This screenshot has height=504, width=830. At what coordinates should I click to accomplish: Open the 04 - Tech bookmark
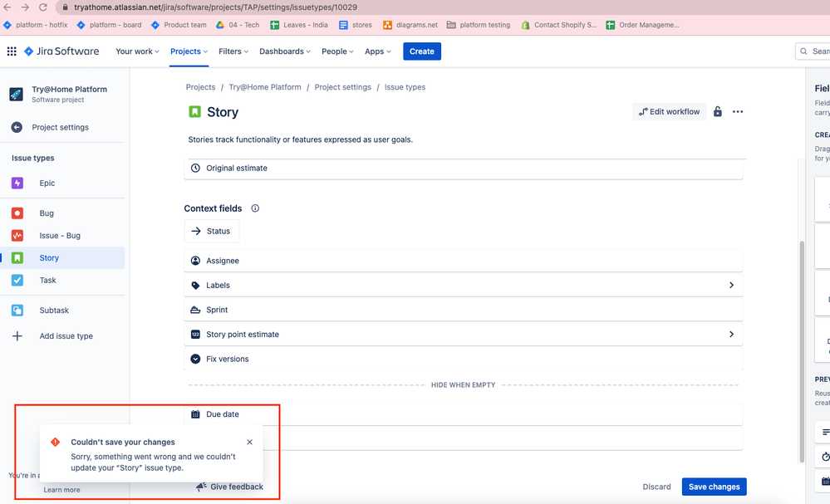point(238,25)
